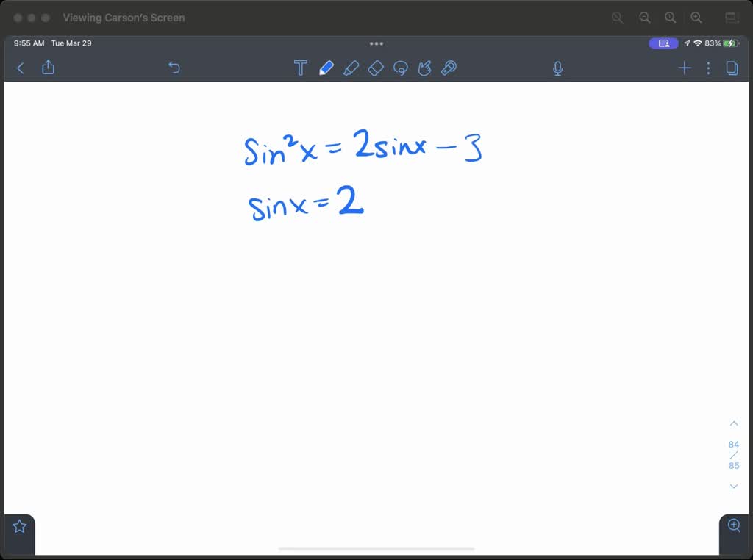Viewport: 753px width, 560px height.
Task: Open the Elements tool
Action: point(424,68)
